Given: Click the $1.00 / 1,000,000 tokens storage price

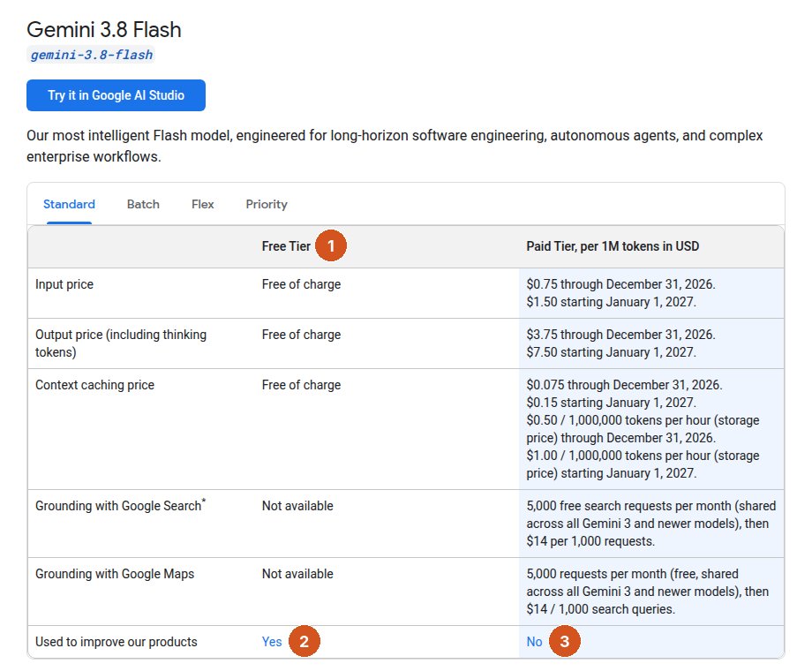Looking at the screenshot, I should (x=643, y=464).
